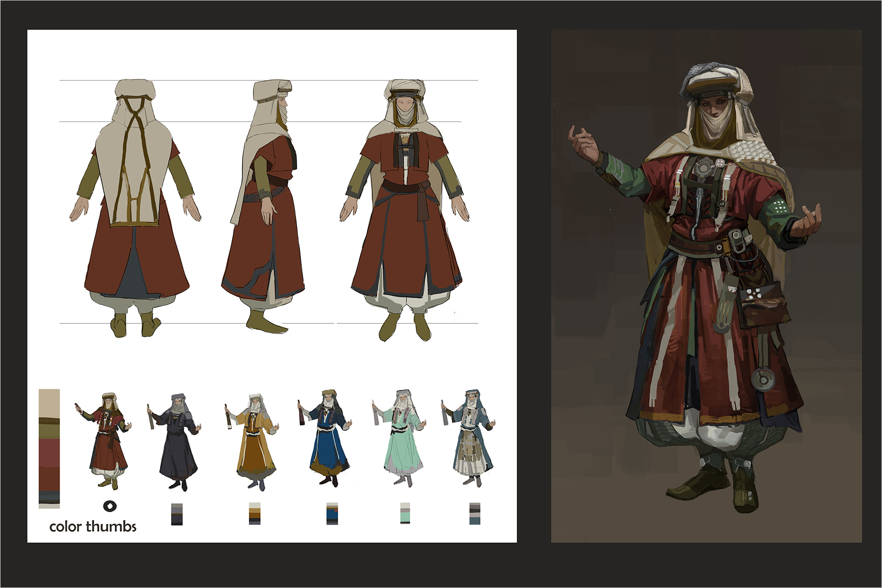Click the "color thumbs" text label

pyautogui.click(x=93, y=526)
